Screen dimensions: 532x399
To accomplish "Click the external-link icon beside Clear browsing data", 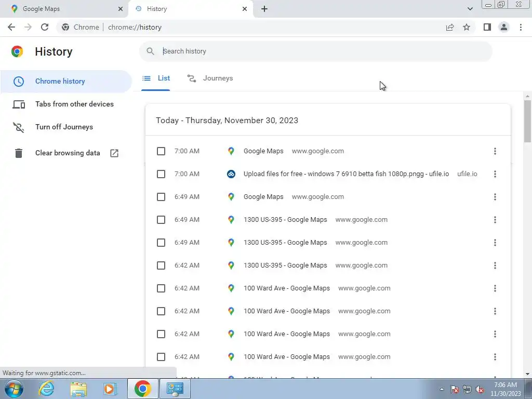I will (114, 153).
